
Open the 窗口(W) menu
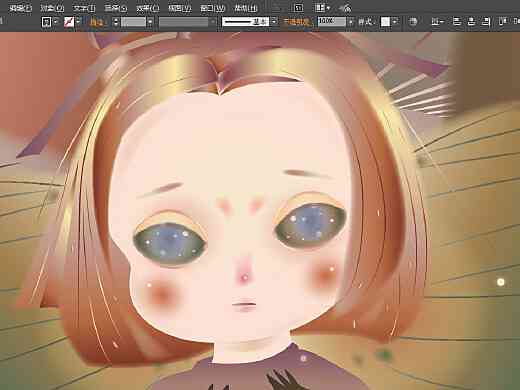tap(212, 8)
